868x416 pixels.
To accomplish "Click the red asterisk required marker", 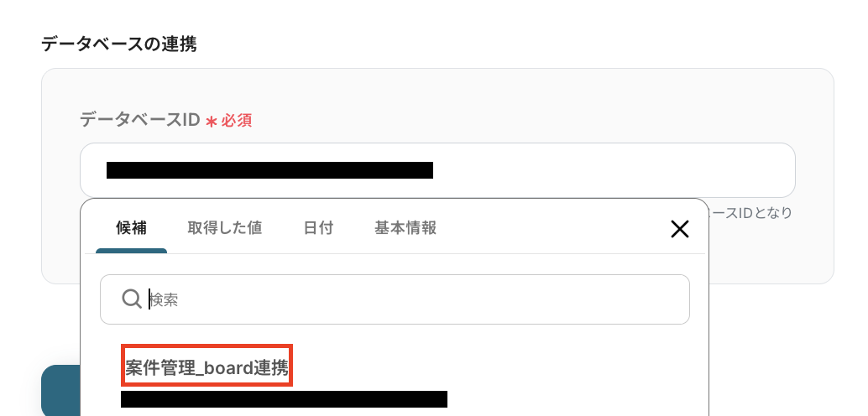I will [x=211, y=121].
